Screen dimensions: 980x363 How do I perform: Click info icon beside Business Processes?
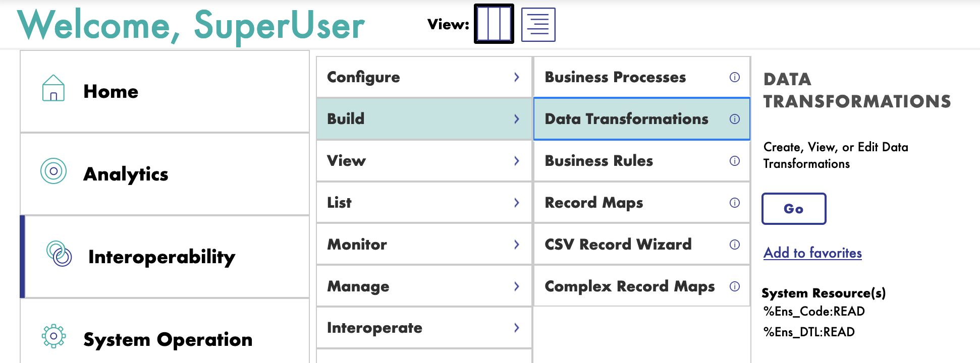click(735, 77)
